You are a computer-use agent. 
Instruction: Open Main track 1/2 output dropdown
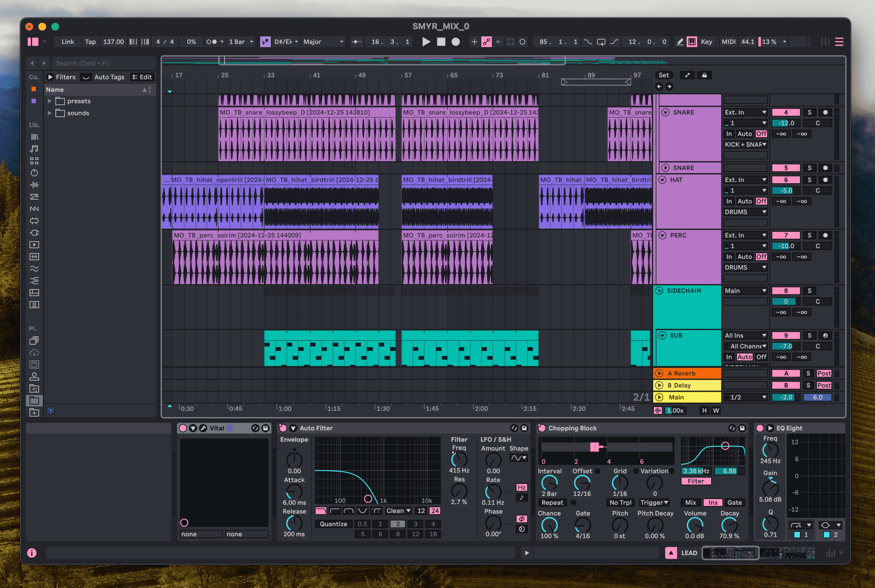(745, 397)
